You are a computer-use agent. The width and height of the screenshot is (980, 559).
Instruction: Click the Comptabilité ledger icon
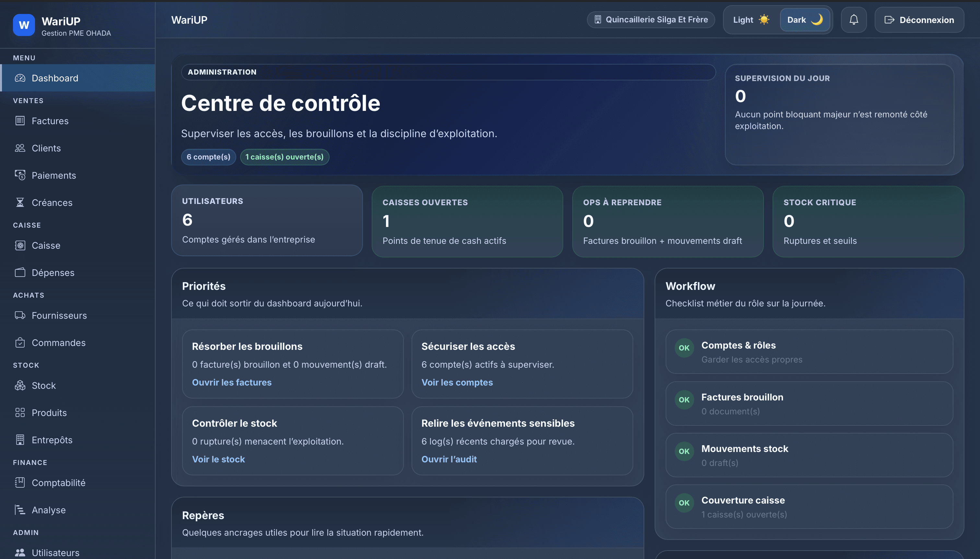tap(20, 482)
